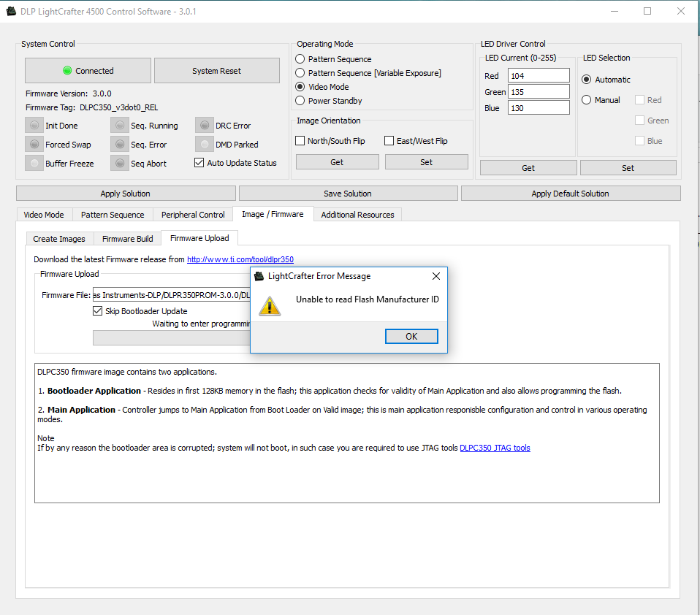Click the Firmware File path field

point(172,295)
